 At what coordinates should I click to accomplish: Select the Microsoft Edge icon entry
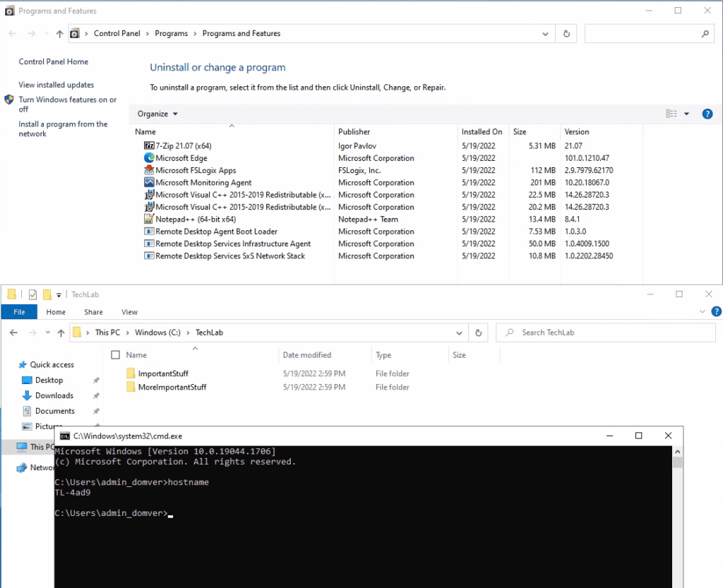tap(149, 158)
